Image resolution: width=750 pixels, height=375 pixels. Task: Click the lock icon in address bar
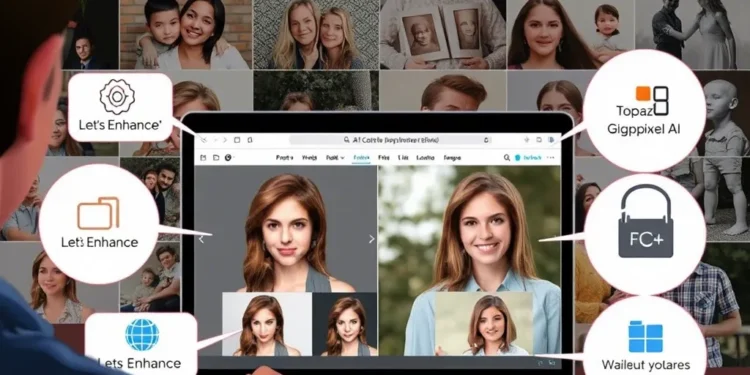click(486, 140)
